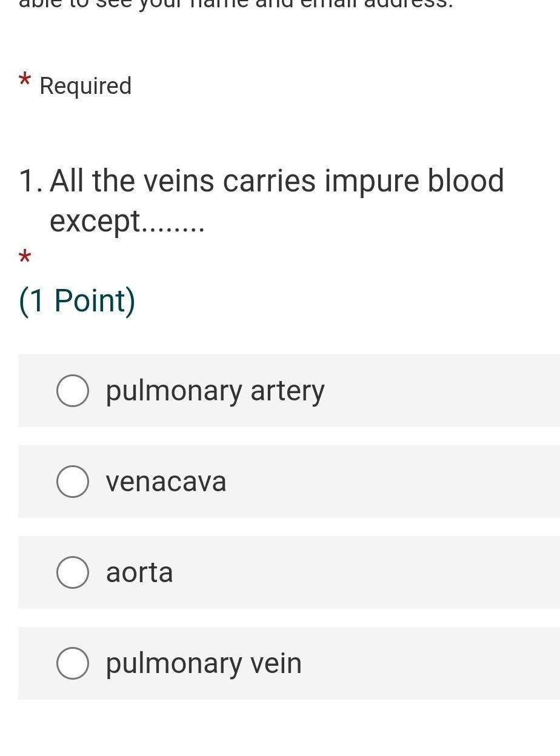The height and width of the screenshot is (756, 560).
Task: Mark the pulmonary vein radio circle
Action: [73, 663]
